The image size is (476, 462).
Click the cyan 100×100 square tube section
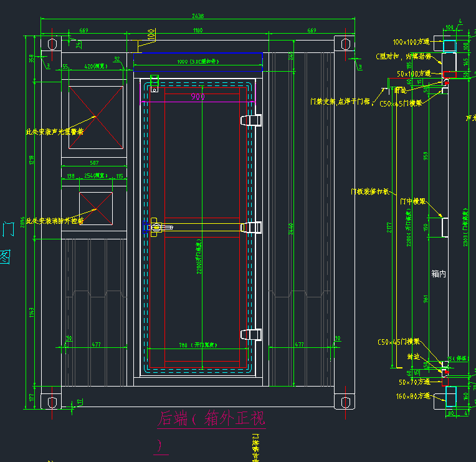click(449, 45)
